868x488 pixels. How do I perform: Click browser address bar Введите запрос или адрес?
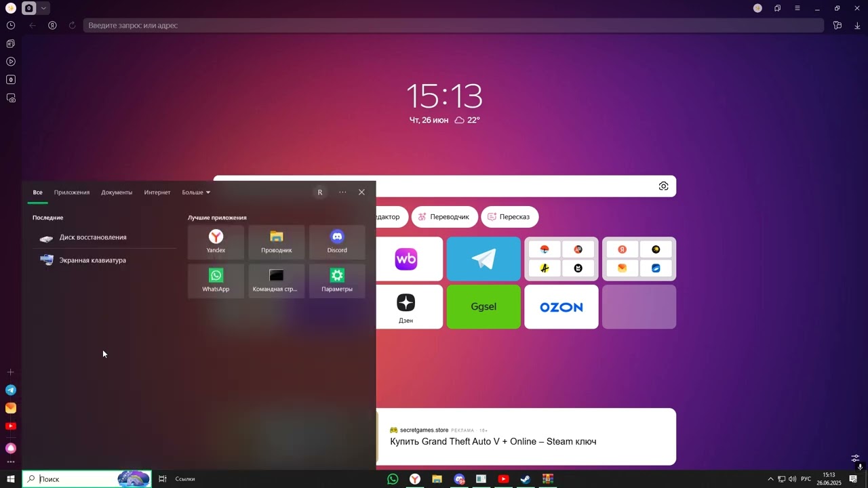453,25
